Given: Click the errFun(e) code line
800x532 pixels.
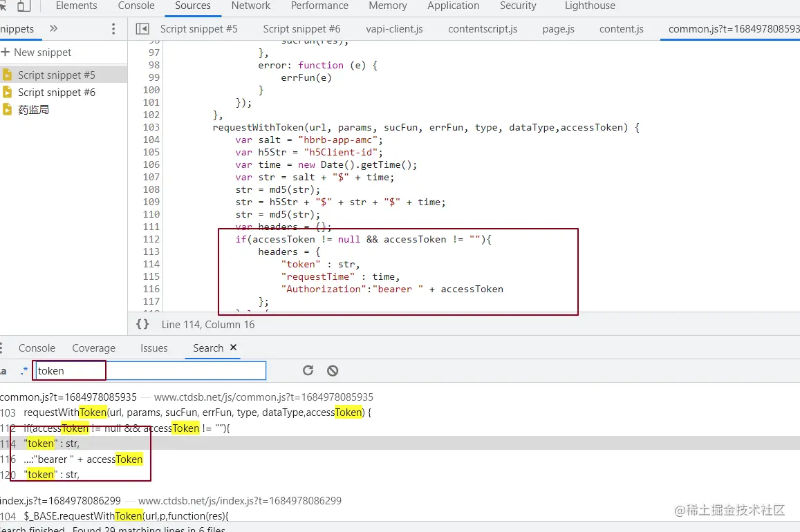Looking at the screenshot, I should [x=306, y=77].
